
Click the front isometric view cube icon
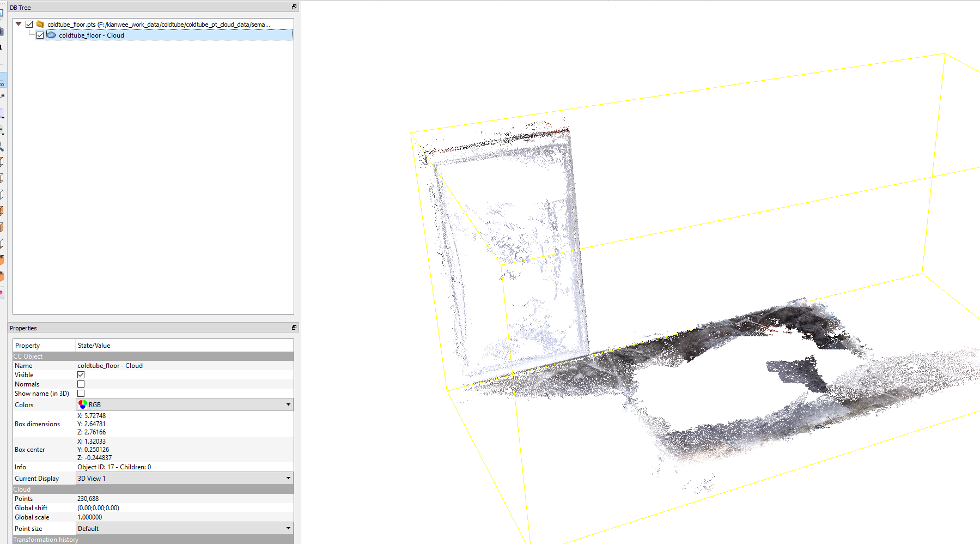(2, 260)
